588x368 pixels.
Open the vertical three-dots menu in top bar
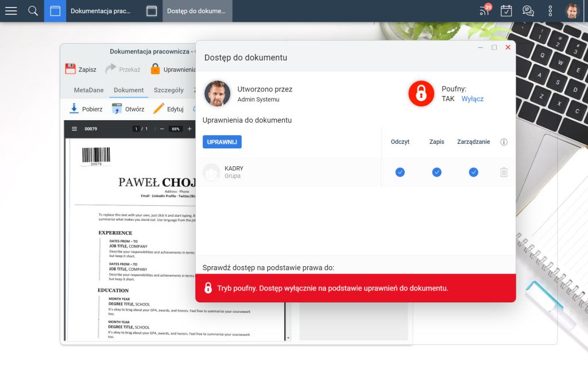pyautogui.click(x=550, y=11)
